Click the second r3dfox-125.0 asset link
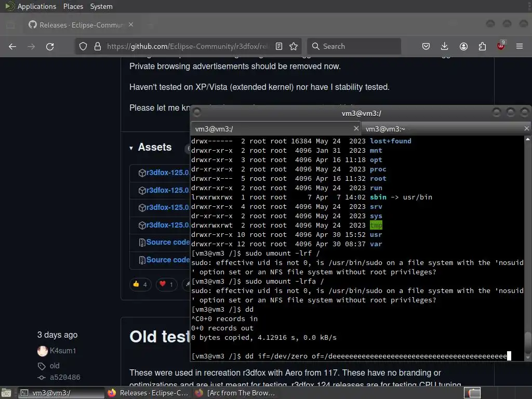 [167, 190]
